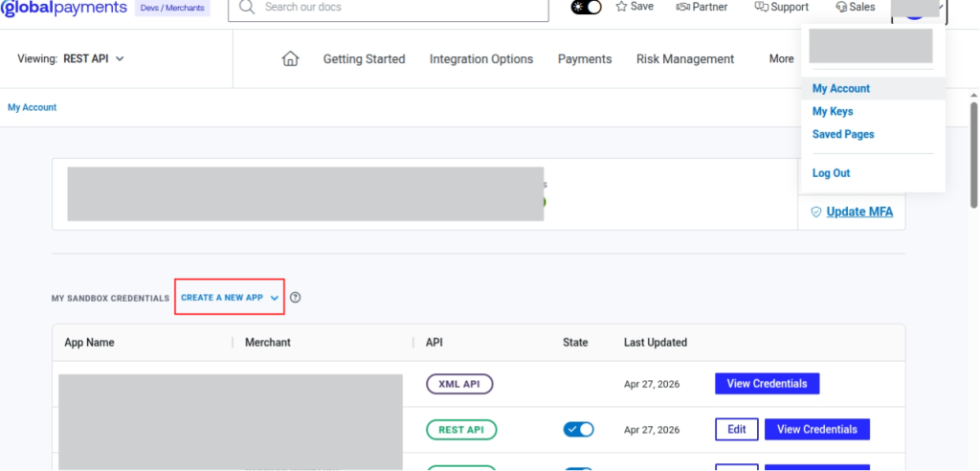Click the My Sandbox Credentials heading
Image resolution: width=980 pixels, height=471 pixels.
(110, 299)
